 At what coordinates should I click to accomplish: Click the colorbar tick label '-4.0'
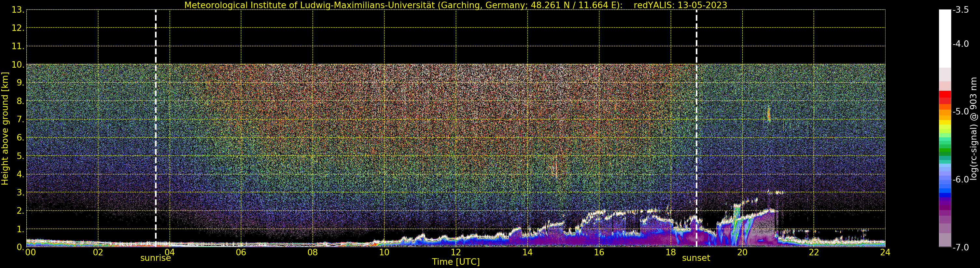pos(960,44)
